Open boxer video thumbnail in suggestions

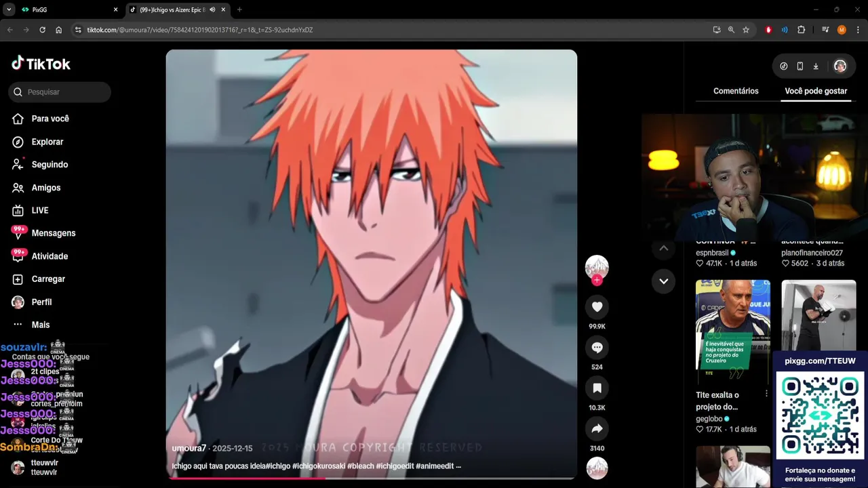click(818, 316)
